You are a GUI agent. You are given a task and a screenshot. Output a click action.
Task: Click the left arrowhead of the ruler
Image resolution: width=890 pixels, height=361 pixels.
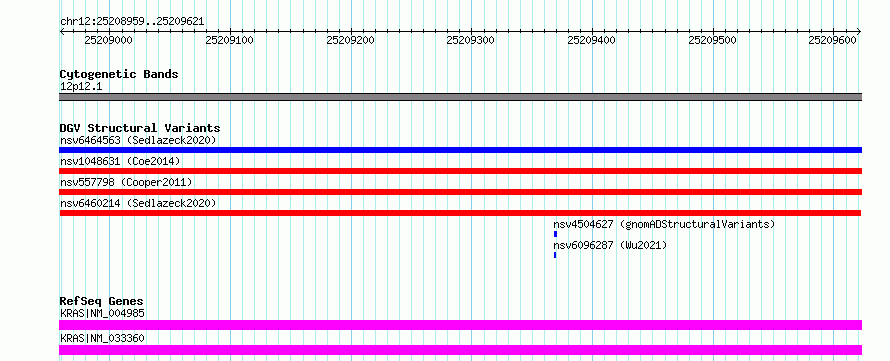coord(62,31)
